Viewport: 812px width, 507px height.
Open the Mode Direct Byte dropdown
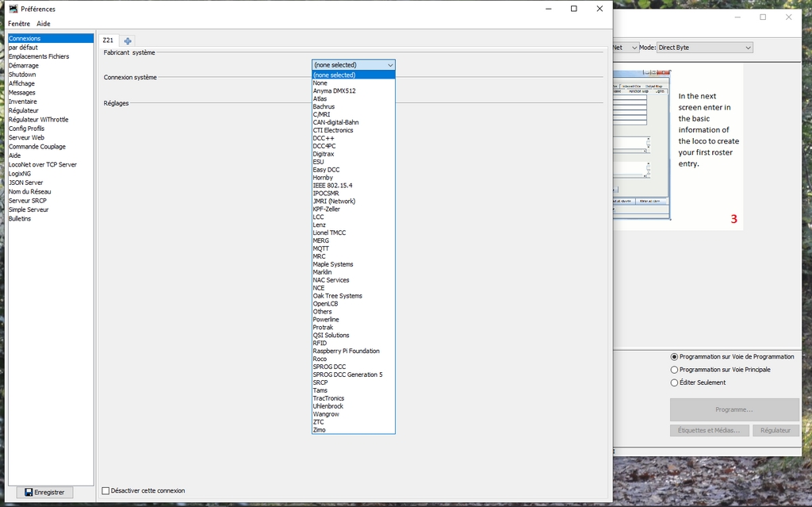(x=704, y=47)
